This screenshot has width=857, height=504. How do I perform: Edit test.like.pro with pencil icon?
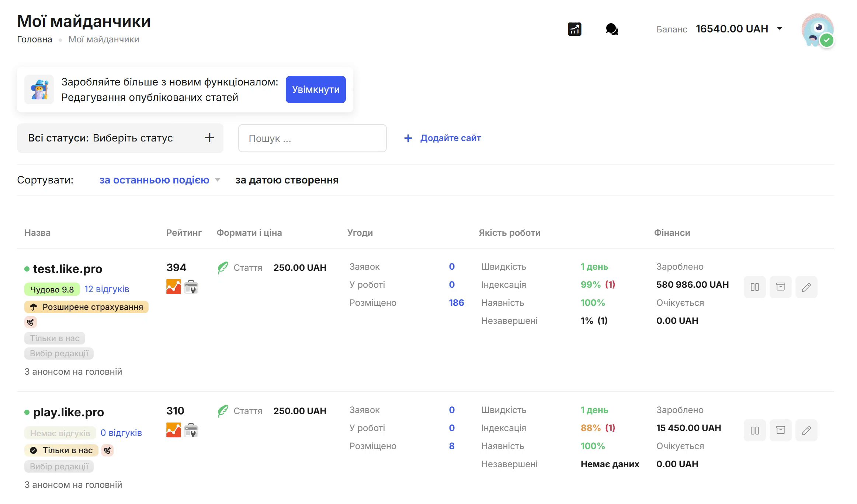click(x=806, y=287)
